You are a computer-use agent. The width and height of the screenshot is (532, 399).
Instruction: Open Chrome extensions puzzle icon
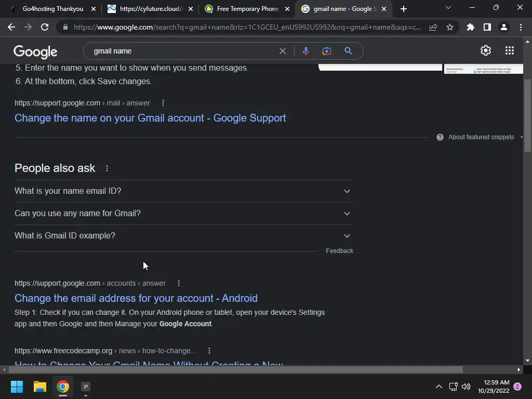click(471, 27)
